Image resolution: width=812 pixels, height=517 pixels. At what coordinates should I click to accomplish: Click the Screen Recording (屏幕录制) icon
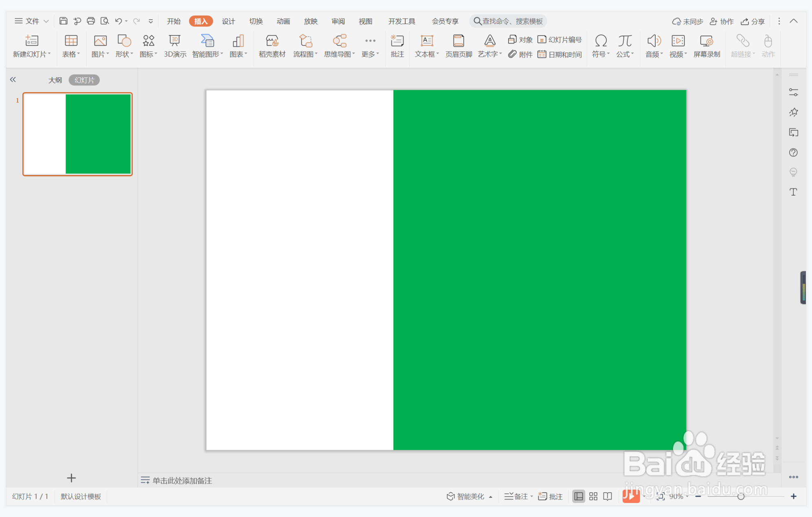click(x=706, y=41)
